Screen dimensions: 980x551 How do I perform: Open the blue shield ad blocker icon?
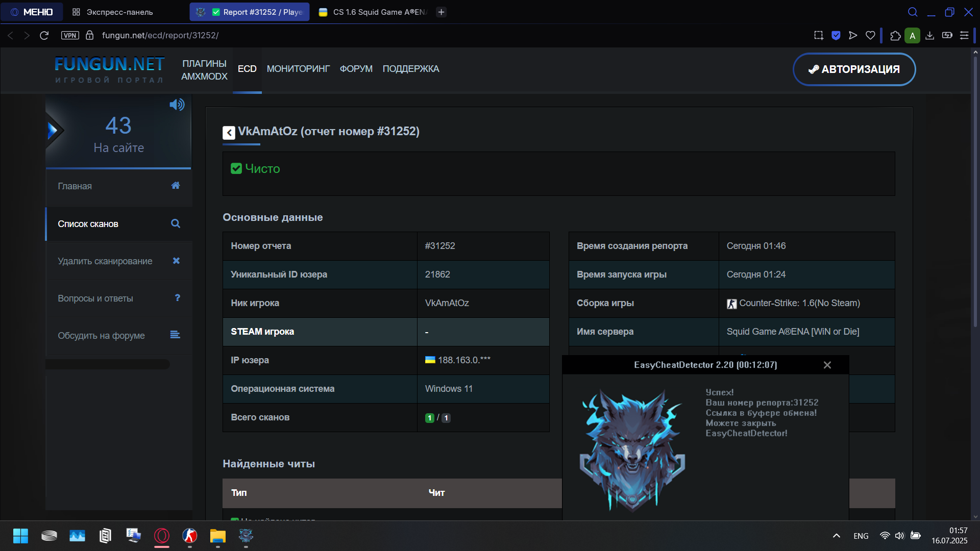pos(836,35)
